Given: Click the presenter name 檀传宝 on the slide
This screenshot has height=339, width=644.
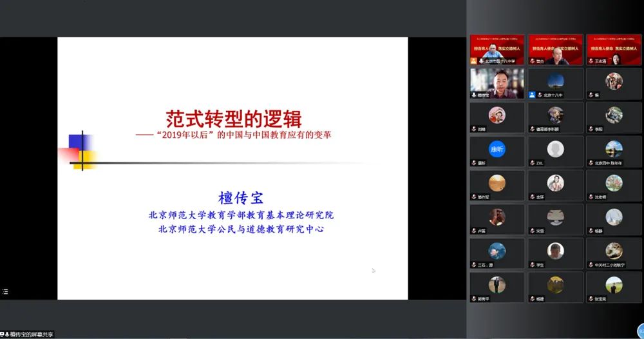Looking at the screenshot, I should [x=241, y=198].
